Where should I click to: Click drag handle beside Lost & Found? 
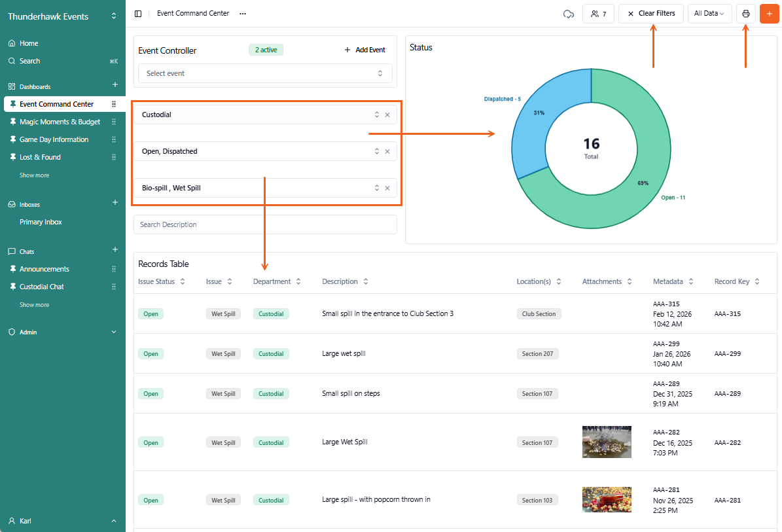point(114,157)
